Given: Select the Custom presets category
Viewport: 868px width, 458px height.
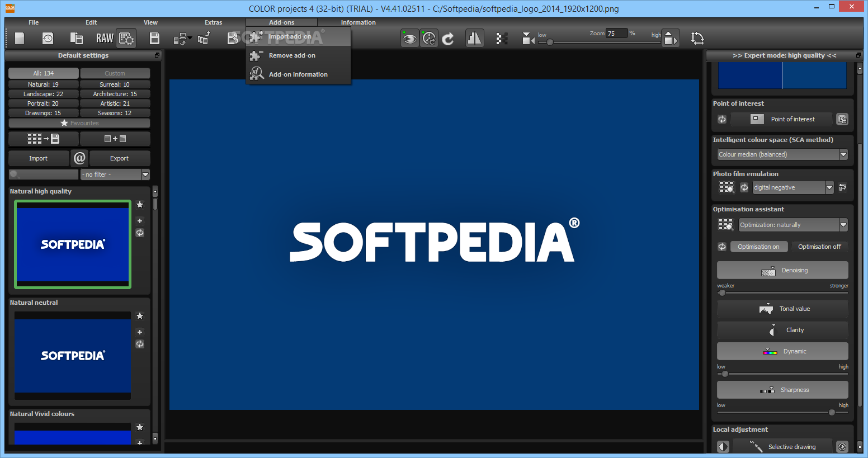Looking at the screenshot, I should 115,73.
